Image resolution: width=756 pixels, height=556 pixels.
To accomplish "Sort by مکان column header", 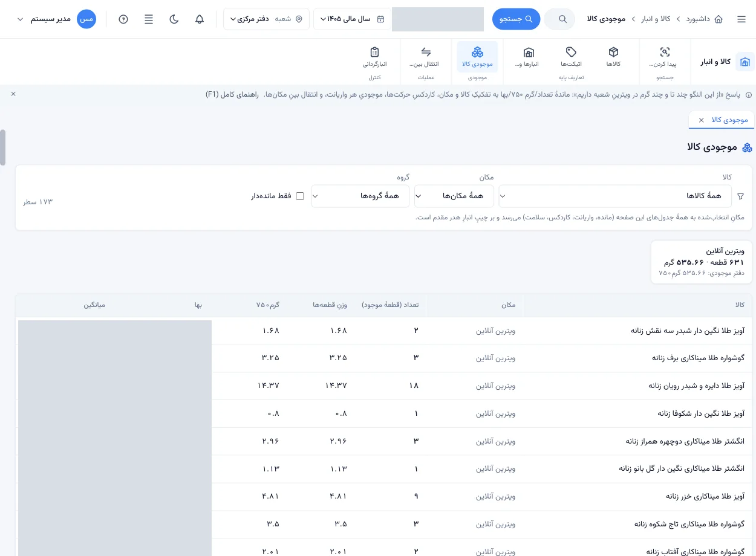I will (509, 305).
